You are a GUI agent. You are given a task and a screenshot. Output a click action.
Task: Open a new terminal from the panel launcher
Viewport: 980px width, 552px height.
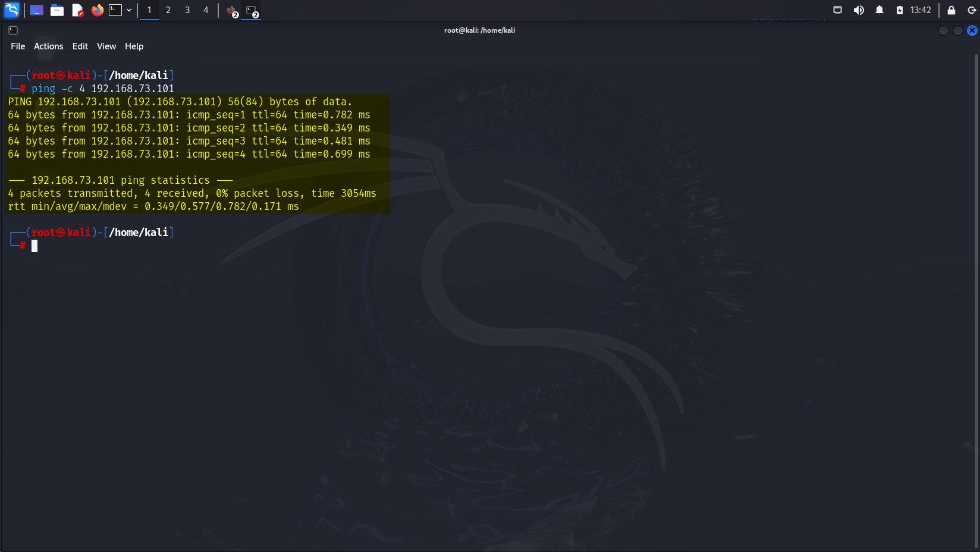[x=117, y=10]
